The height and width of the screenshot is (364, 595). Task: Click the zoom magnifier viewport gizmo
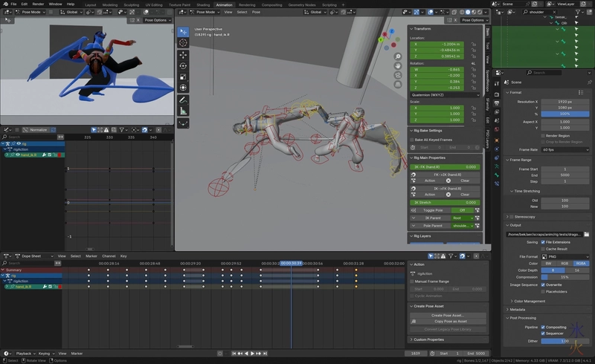398,56
